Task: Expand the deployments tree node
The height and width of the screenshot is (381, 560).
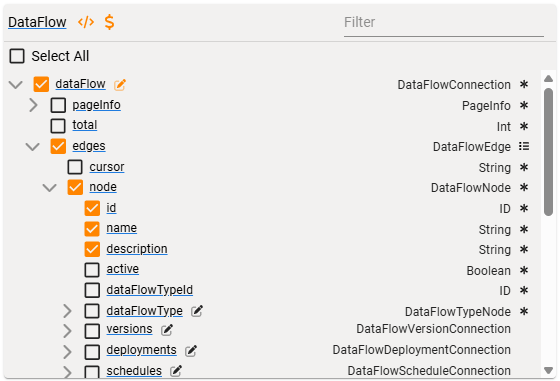Action: tap(67, 352)
